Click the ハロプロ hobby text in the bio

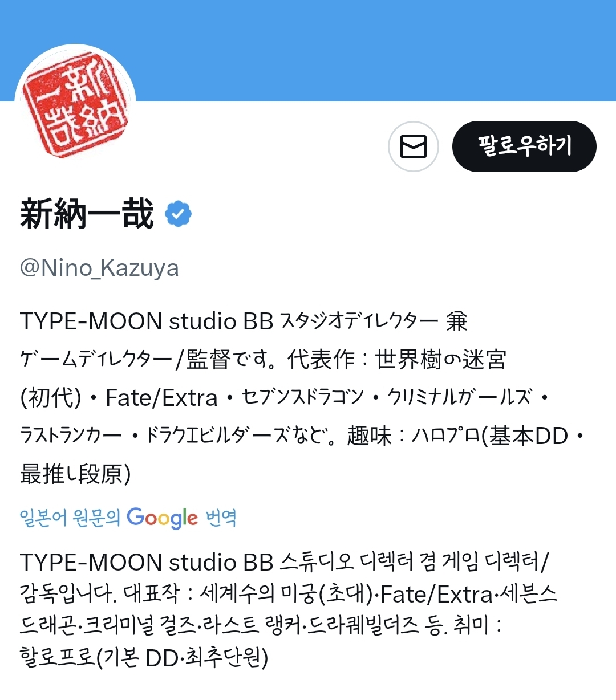click(446, 436)
